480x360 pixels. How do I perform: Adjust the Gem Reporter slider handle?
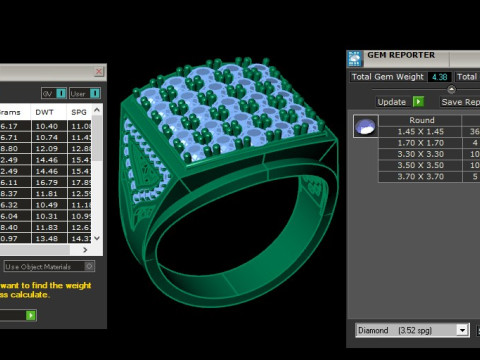451,89
